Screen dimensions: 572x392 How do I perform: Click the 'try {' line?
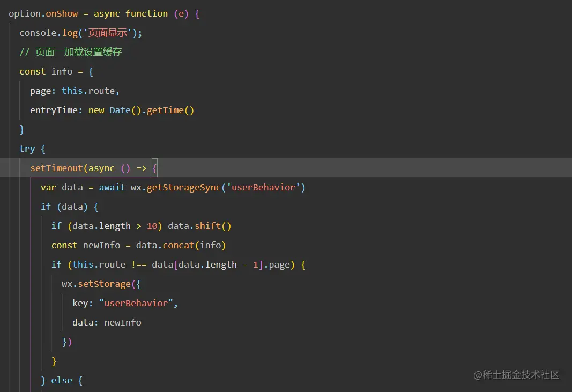tap(32, 149)
